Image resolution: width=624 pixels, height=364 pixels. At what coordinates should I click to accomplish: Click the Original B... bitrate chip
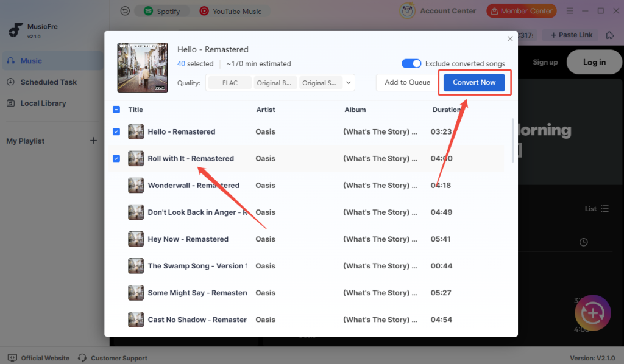click(274, 83)
